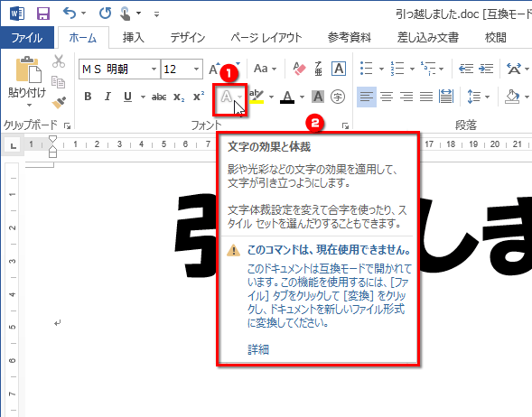Image resolution: width=532 pixels, height=417 pixels.
Task: Click the Cut scissors icon
Action: pyautogui.click(x=59, y=61)
